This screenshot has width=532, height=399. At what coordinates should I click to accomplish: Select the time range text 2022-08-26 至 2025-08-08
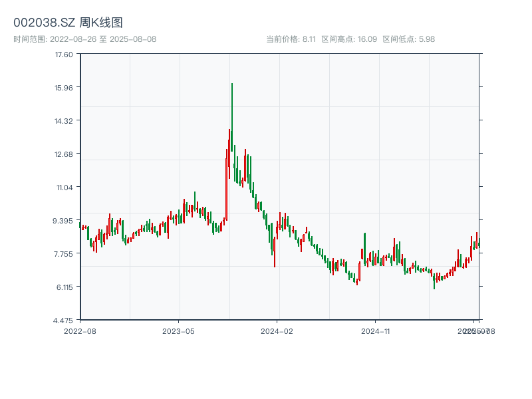click(103, 39)
